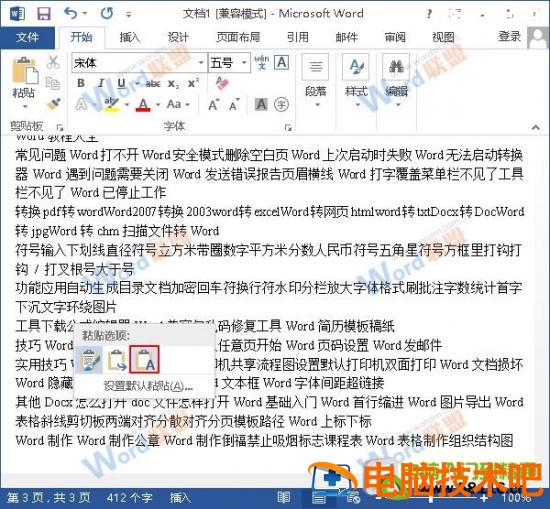The height and width of the screenshot is (509, 550).
Task: Switch to View (视图) tab
Action: pyautogui.click(x=443, y=37)
